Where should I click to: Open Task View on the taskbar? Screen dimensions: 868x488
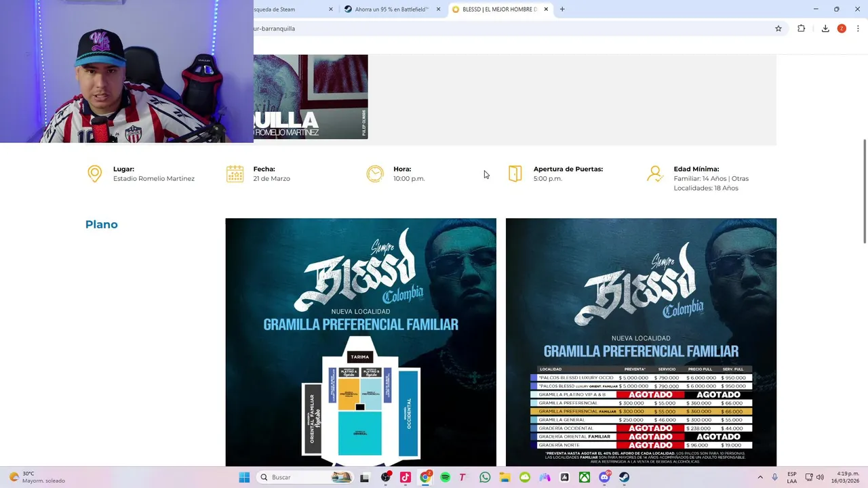click(x=365, y=477)
